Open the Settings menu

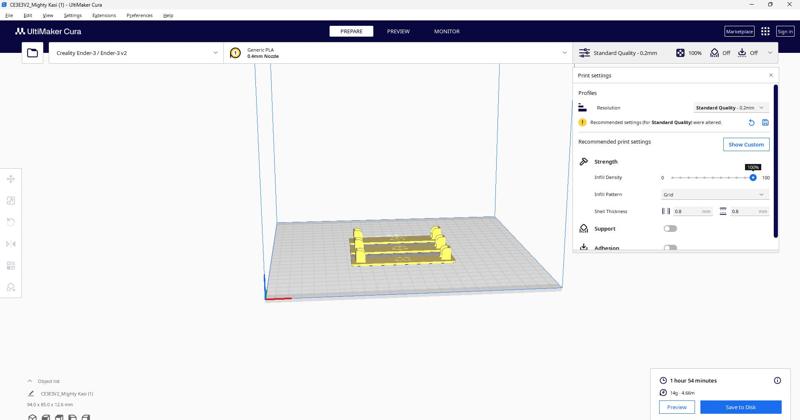click(x=72, y=15)
